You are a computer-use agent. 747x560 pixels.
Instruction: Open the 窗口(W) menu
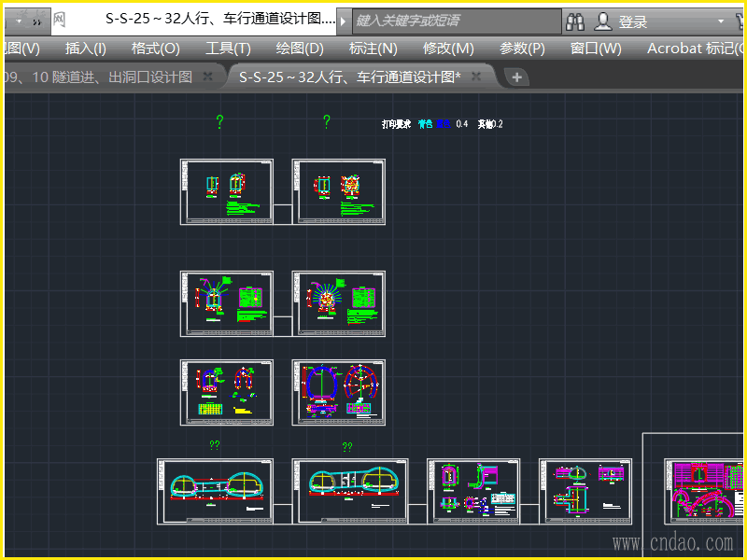(596, 49)
